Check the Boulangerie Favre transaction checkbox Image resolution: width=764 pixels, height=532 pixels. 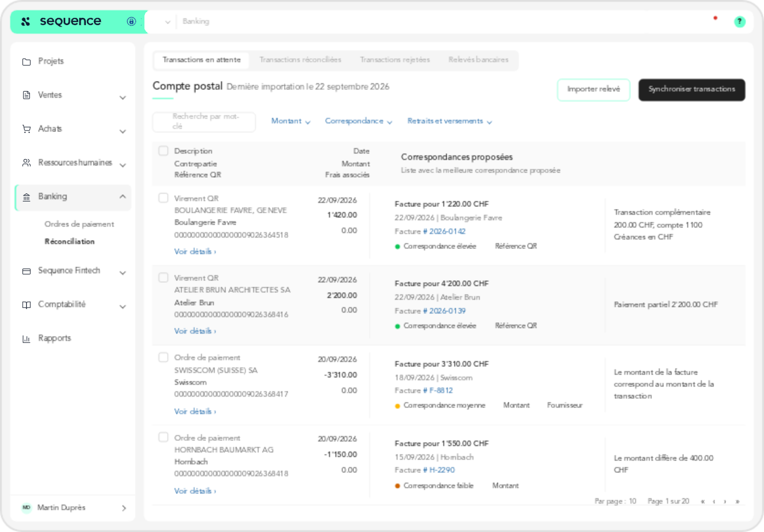[x=163, y=198]
